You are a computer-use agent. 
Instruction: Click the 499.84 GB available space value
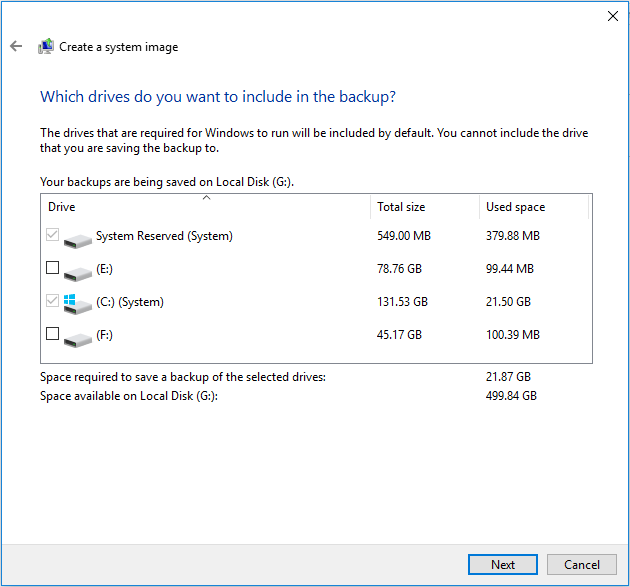[x=511, y=396]
